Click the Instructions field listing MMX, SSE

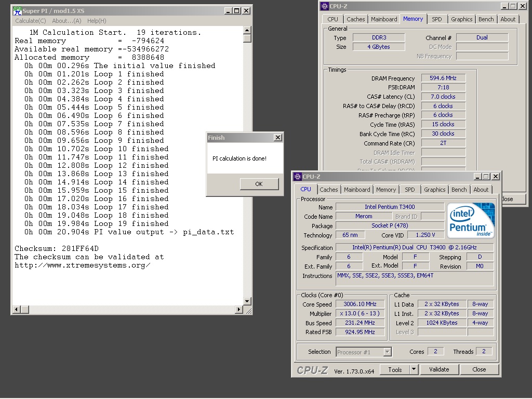coord(415,279)
